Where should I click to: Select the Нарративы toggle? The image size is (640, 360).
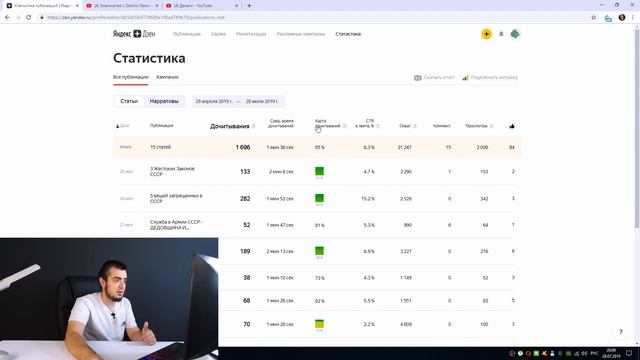164,101
